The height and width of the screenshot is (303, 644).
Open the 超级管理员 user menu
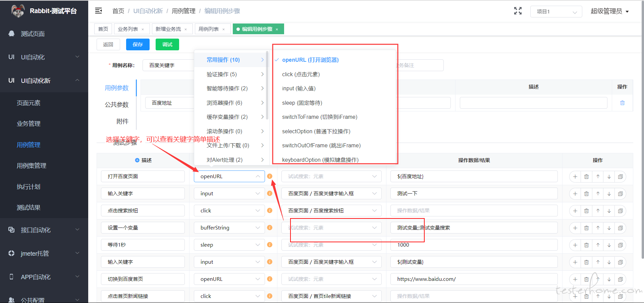[x=609, y=11]
